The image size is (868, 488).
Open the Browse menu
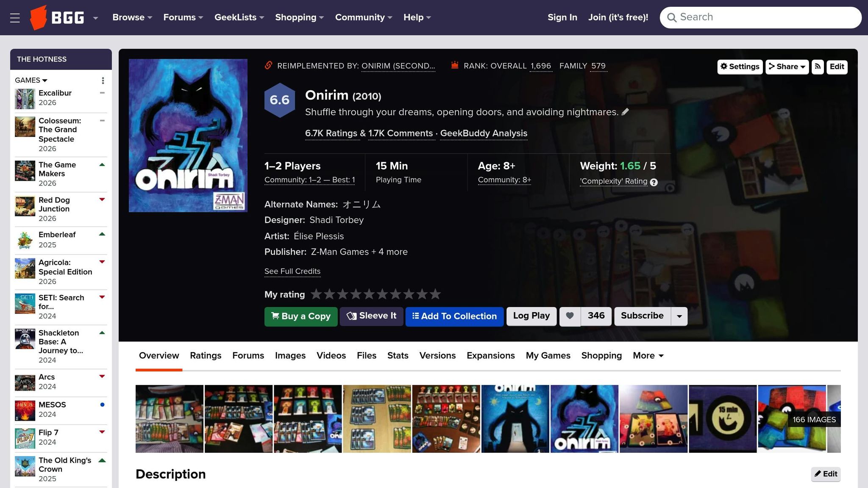pos(132,17)
